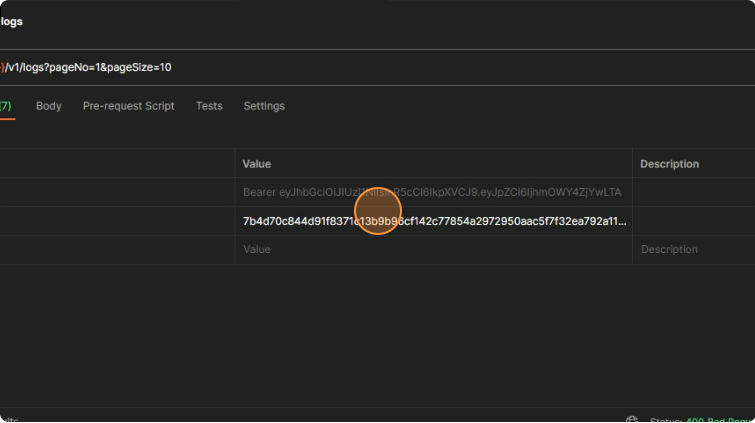Viewport: 755px width, 423px height.
Task: Click the 400 Bad Request status text
Action: [720, 419]
